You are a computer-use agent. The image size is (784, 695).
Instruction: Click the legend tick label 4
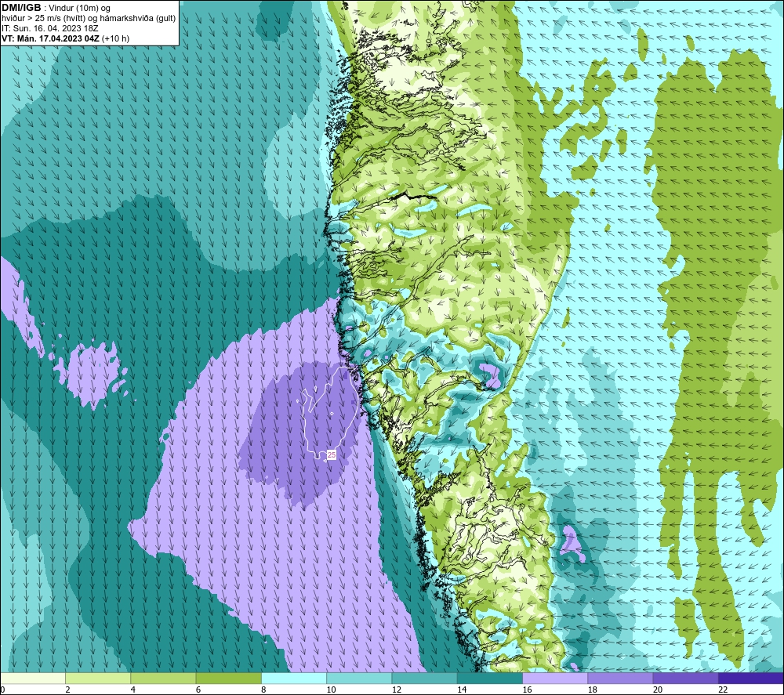click(133, 690)
